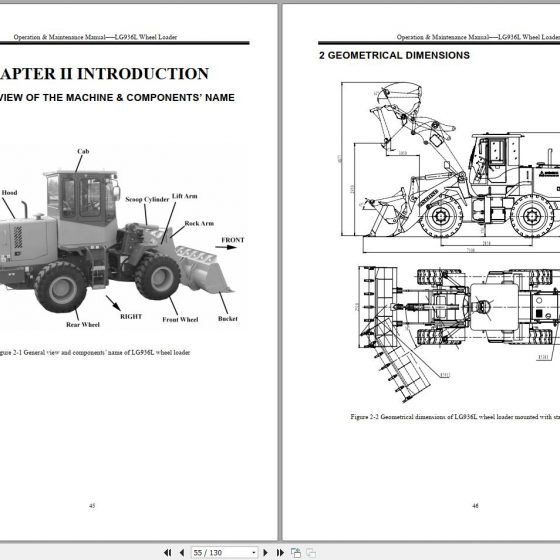Go to the first page
The image size is (560, 560).
[x=167, y=552]
